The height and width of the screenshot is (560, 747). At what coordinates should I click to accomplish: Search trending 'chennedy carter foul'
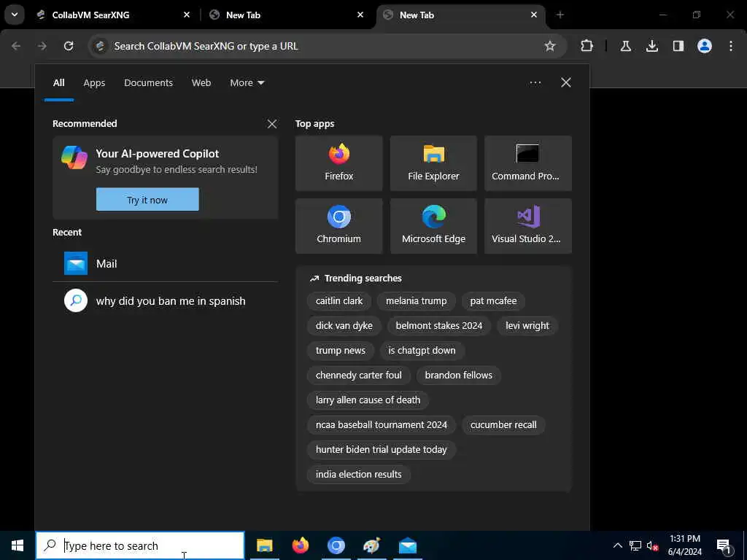tap(358, 376)
